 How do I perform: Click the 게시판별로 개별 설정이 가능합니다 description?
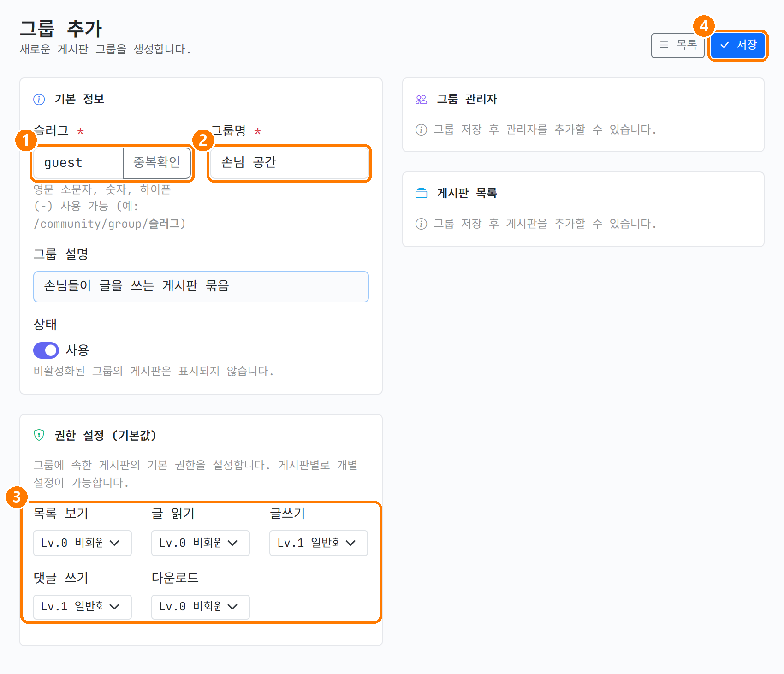point(196,474)
